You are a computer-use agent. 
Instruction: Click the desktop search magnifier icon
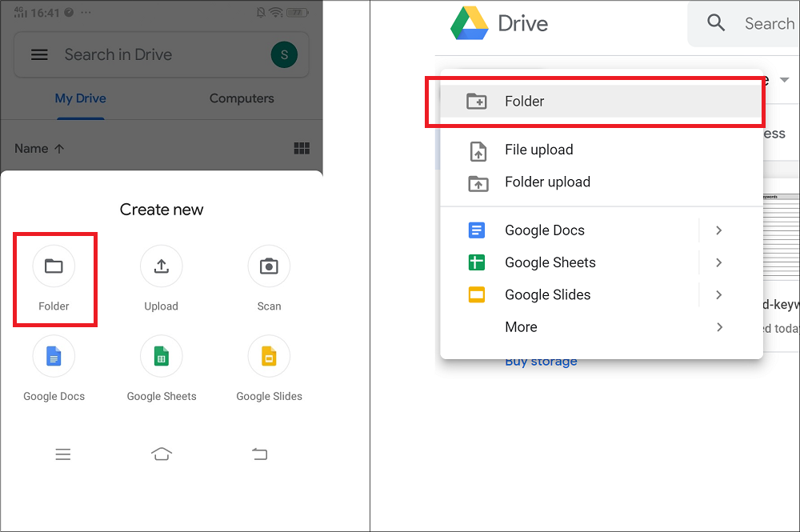coord(716,23)
